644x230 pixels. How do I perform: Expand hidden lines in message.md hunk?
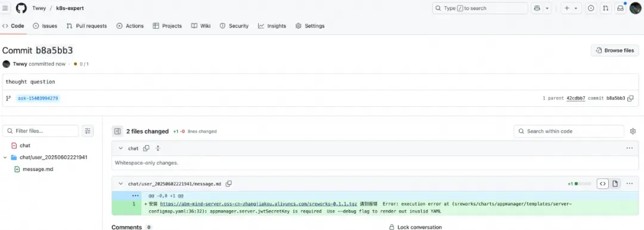click(x=135, y=196)
